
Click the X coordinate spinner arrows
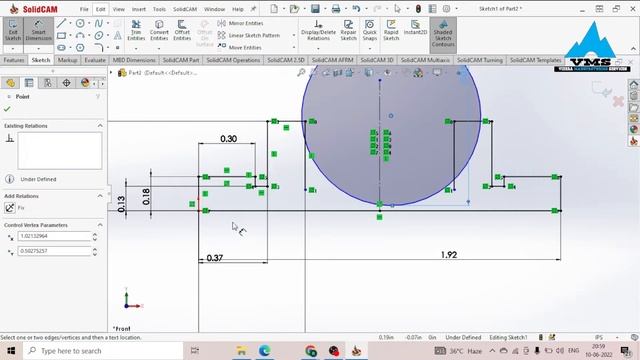95,236
